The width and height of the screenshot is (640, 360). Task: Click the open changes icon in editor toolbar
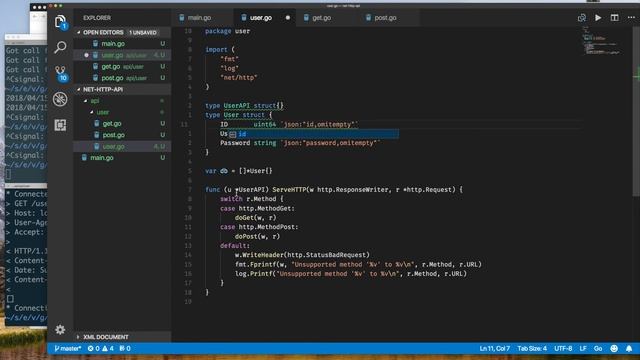point(582,18)
